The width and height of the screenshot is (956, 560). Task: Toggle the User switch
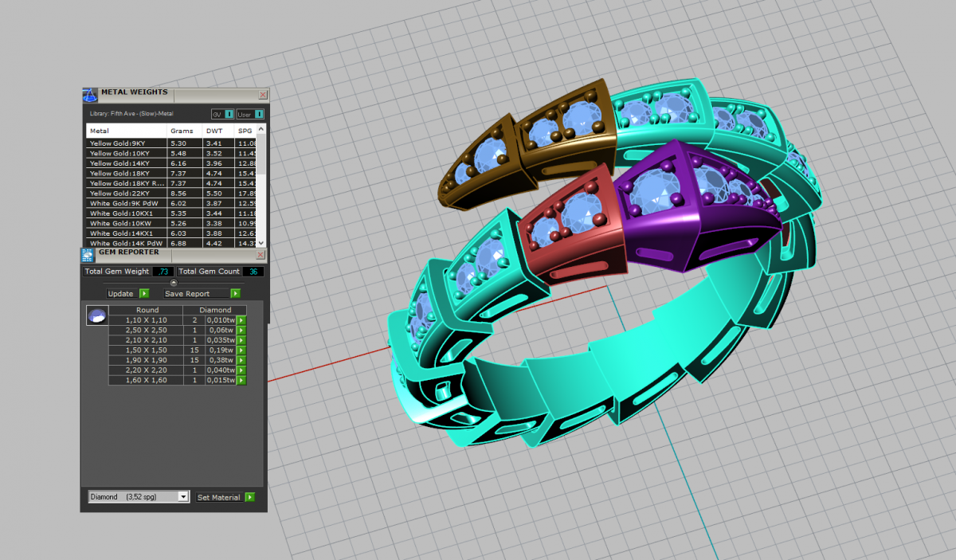pyautogui.click(x=259, y=115)
